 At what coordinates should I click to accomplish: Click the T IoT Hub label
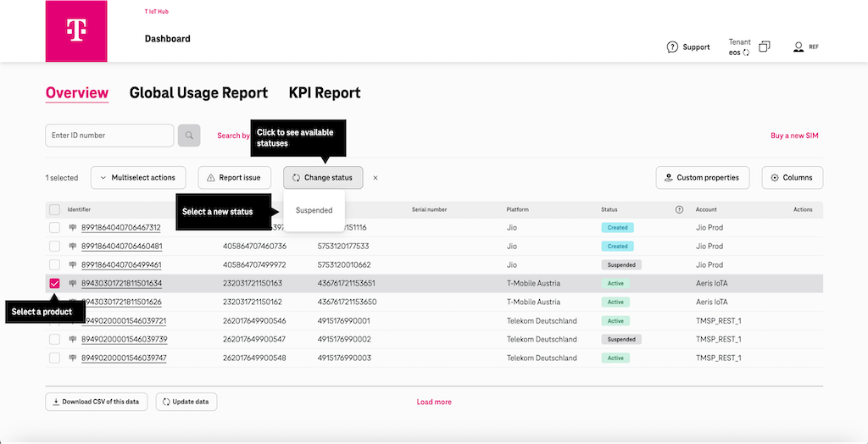point(157,11)
